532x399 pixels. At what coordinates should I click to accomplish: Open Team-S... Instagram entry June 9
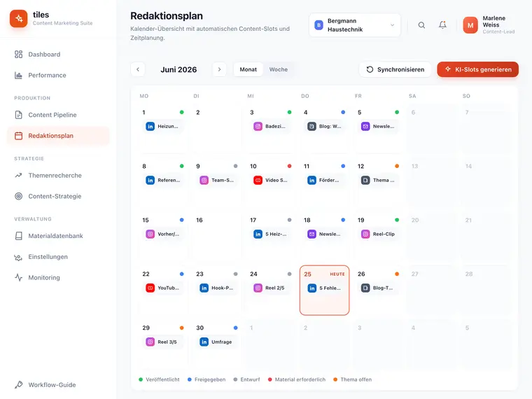216,180
